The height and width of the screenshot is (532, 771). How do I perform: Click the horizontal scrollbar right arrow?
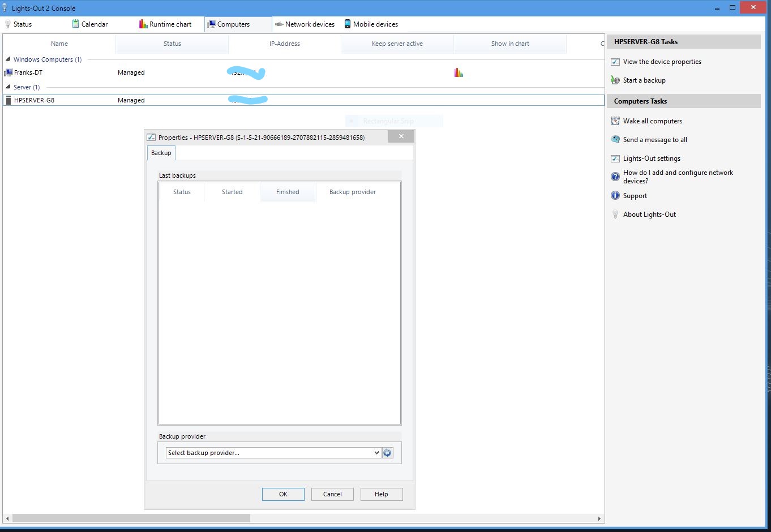(x=599, y=518)
